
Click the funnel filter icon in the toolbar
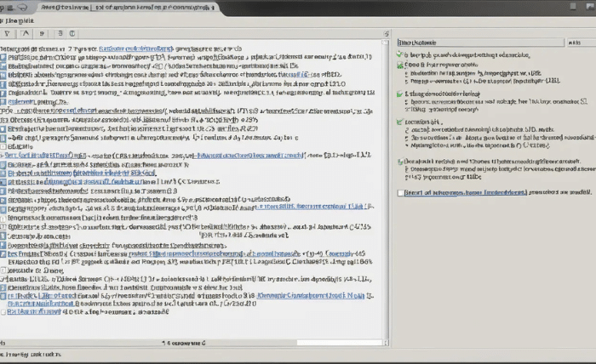8,33
